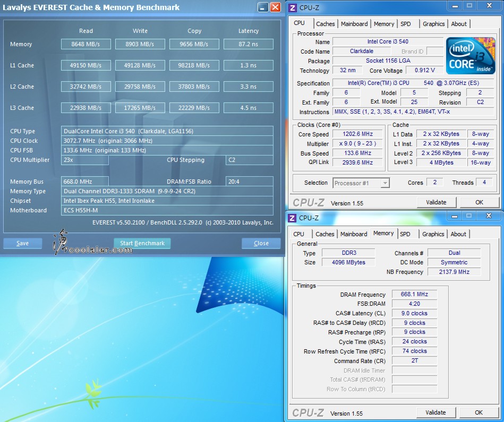Click the DRAM Frequency value 668.1 MHz

414,294
